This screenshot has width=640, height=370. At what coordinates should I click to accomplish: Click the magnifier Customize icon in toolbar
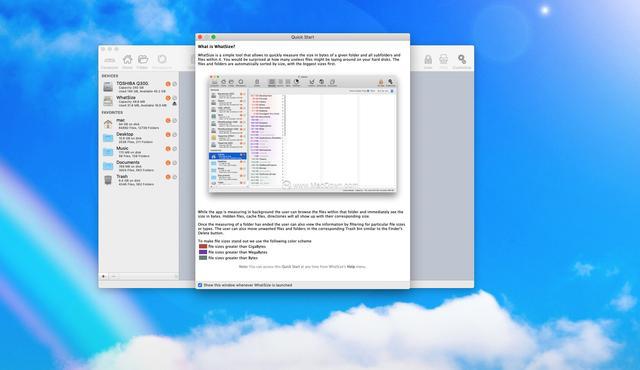coord(462,60)
